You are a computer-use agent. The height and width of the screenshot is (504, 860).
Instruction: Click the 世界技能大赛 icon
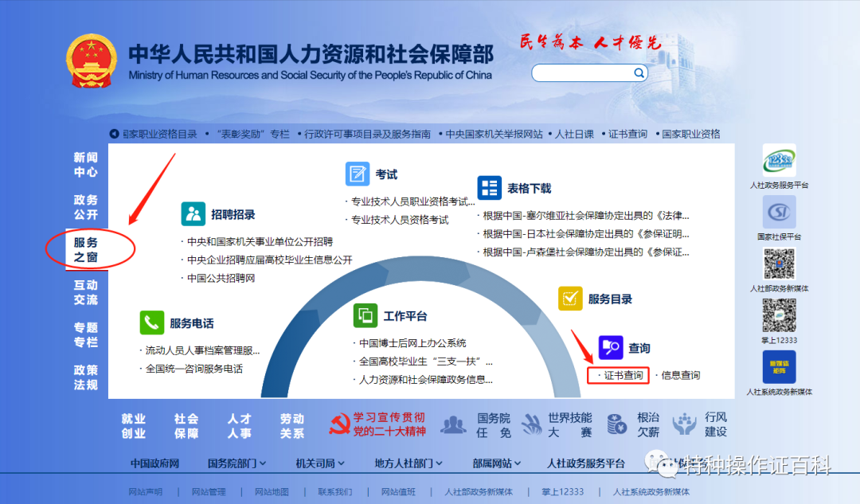531,424
